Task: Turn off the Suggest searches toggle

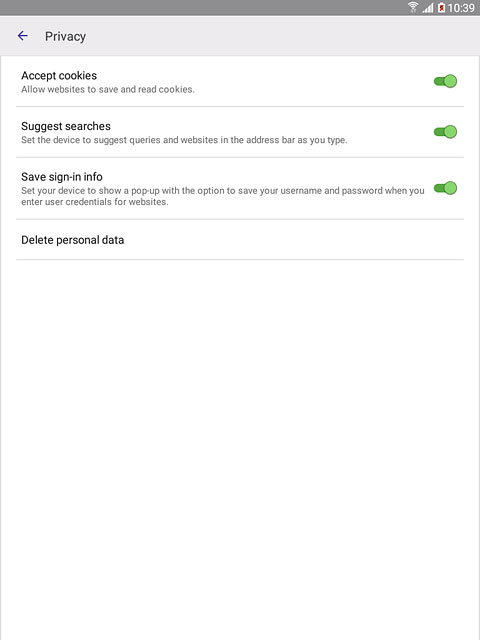Action: (445, 132)
